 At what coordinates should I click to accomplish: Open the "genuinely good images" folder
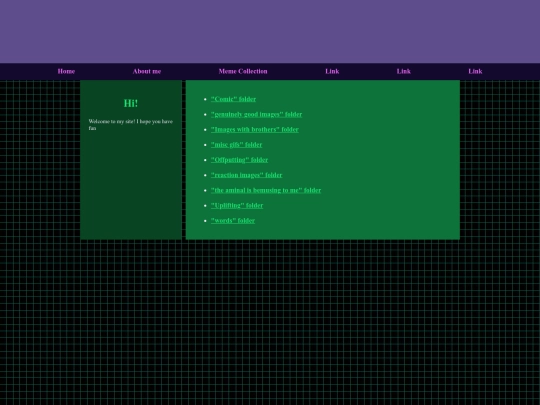(257, 114)
